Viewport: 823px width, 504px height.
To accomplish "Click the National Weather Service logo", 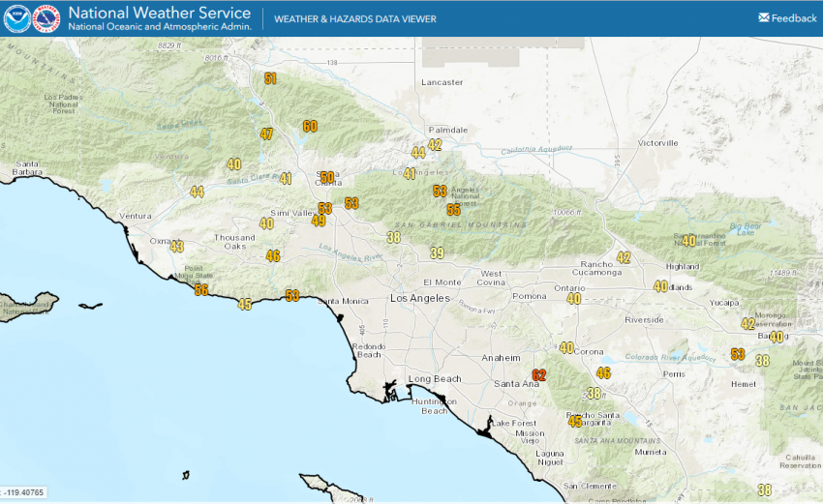I will [46, 18].
